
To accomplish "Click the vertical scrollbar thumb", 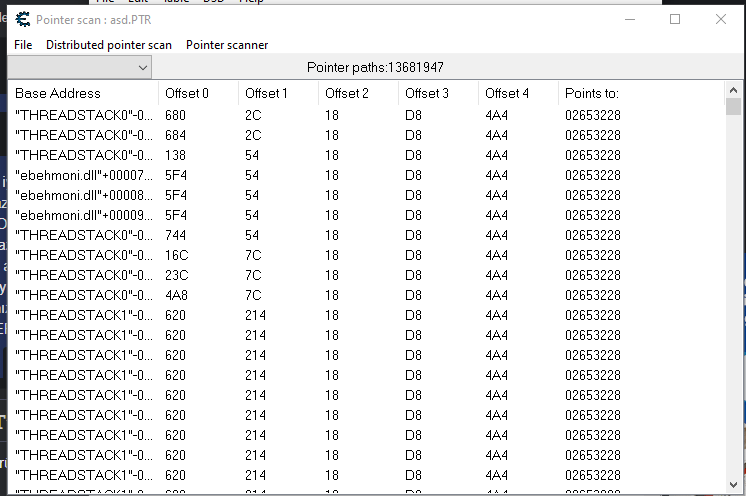I will [x=733, y=107].
